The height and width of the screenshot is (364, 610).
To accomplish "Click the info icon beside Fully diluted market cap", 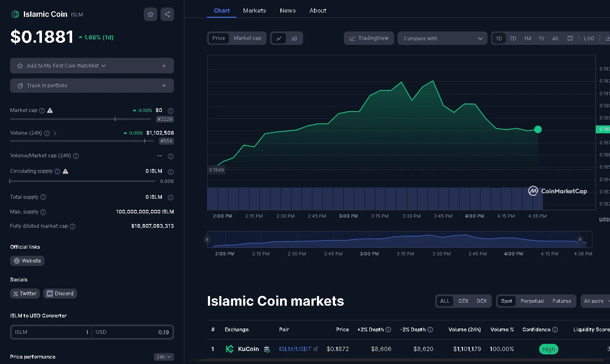I will [x=73, y=226].
